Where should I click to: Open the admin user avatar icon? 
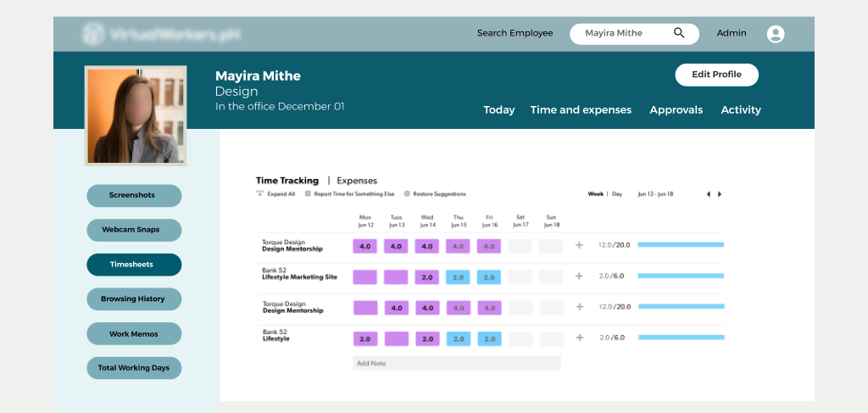pyautogui.click(x=775, y=34)
